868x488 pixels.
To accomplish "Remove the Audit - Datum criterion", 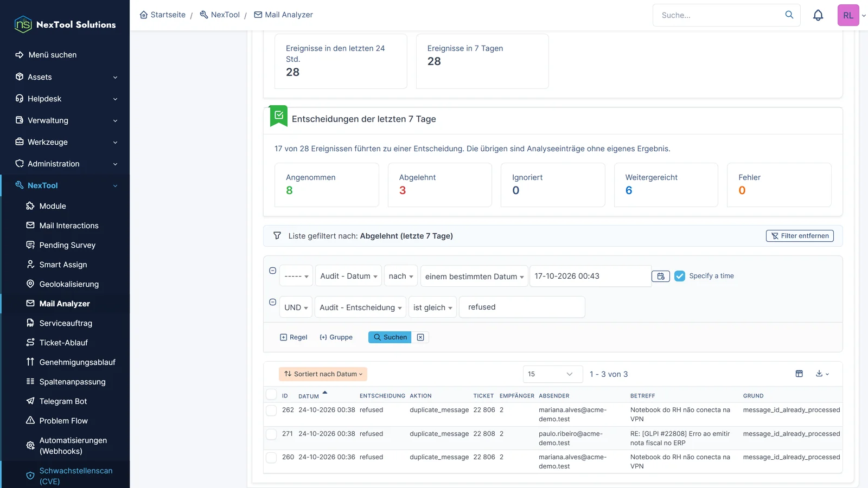I will tap(273, 271).
